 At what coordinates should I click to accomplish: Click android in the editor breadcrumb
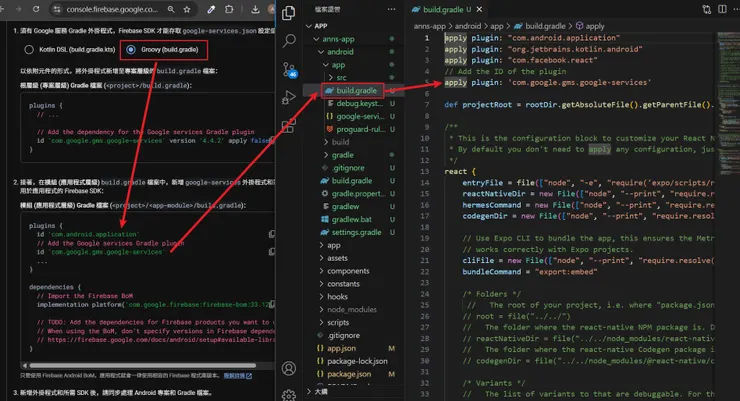pos(468,26)
